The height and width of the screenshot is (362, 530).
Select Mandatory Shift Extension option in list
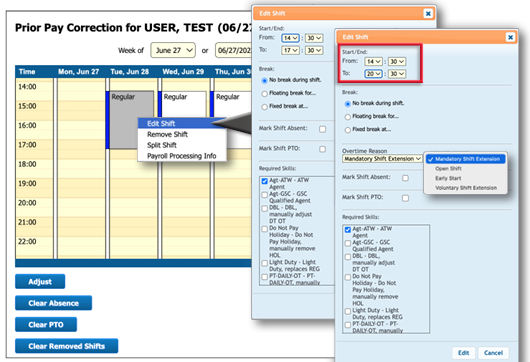[x=466, y=159]
